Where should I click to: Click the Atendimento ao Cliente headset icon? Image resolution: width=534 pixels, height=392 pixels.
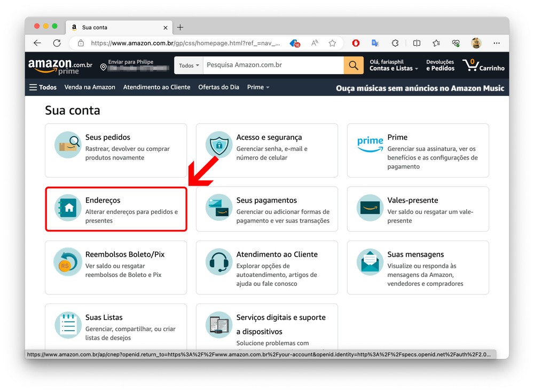tap(219, 261)
